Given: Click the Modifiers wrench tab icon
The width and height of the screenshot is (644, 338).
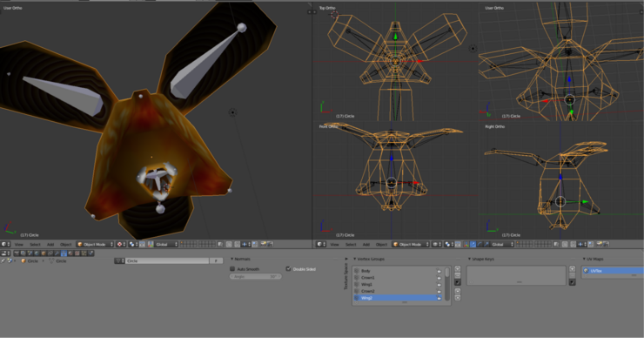Looking at the screenshot, I should (57, 253).
